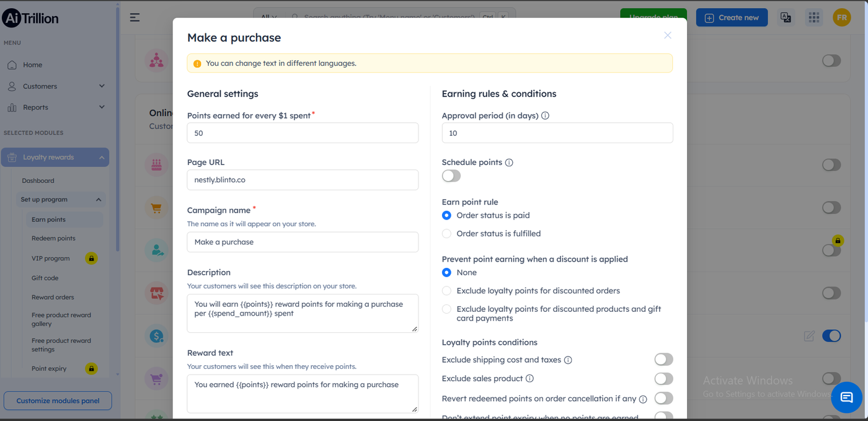The image size is (868, 421).
Task: Collapse the Set up program chevron
Action: [x=98, y=200]
